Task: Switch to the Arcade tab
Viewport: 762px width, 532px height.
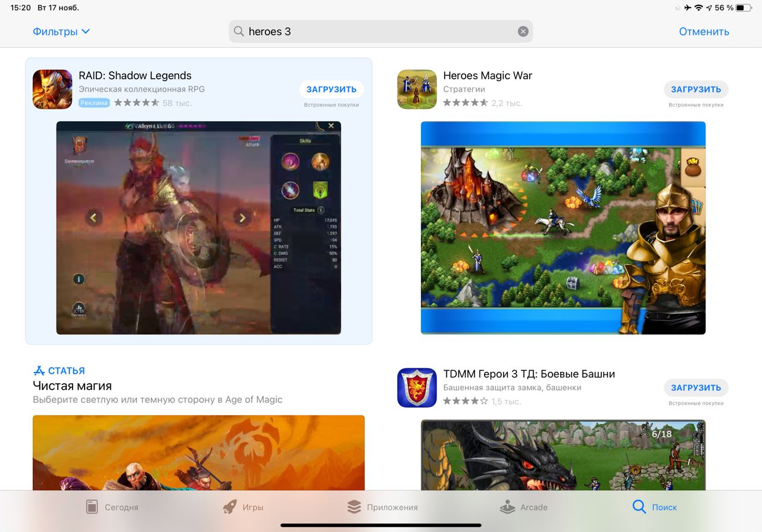Action: point(524,508)
